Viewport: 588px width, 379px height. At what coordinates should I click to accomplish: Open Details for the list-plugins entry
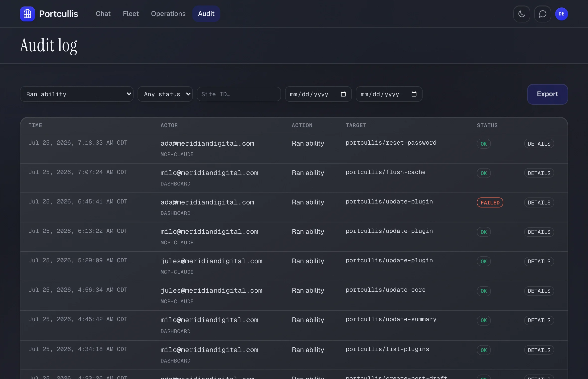539,350
